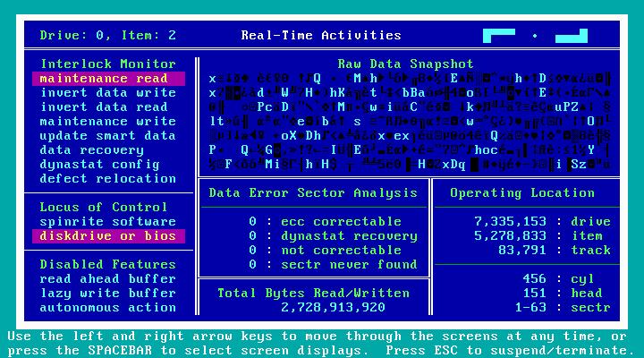Select 'defect relocation' in Interlock Monitor
Screen dimensions: 644x358
click(107, 179)
